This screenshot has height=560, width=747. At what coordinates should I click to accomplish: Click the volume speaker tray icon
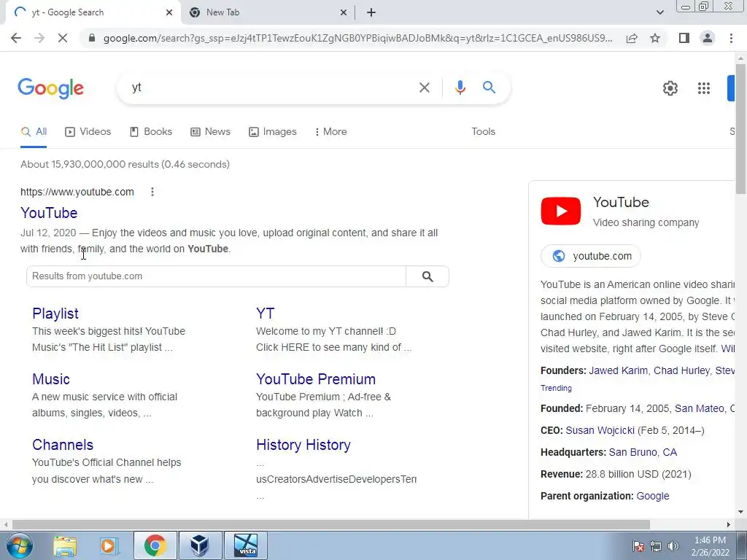673,546
